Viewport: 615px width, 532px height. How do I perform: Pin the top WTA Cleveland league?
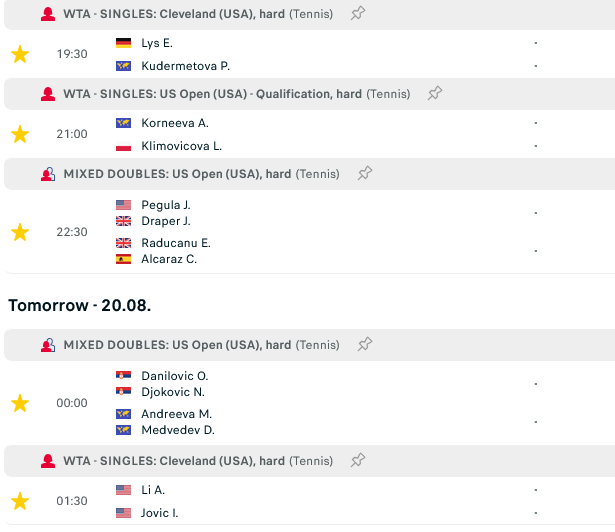(357, 14)
